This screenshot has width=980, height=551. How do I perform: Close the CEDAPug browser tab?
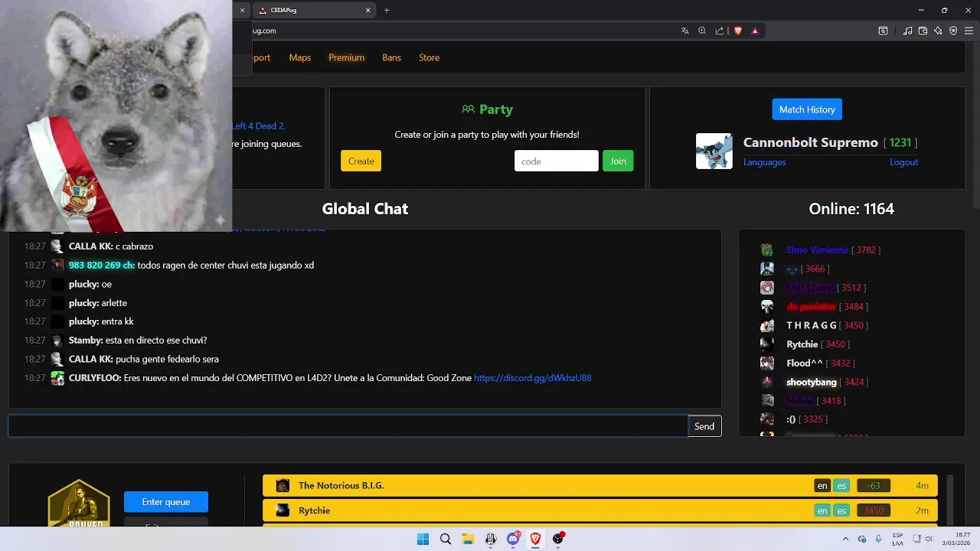[367, 10]
